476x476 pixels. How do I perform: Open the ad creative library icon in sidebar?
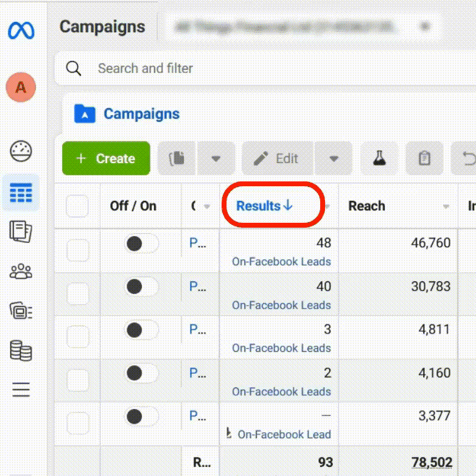coord(21,310)
